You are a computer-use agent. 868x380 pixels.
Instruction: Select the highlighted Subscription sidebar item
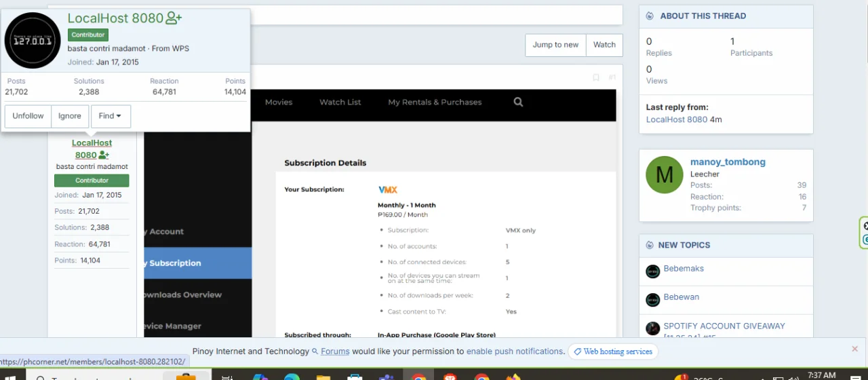click(198, 263)
